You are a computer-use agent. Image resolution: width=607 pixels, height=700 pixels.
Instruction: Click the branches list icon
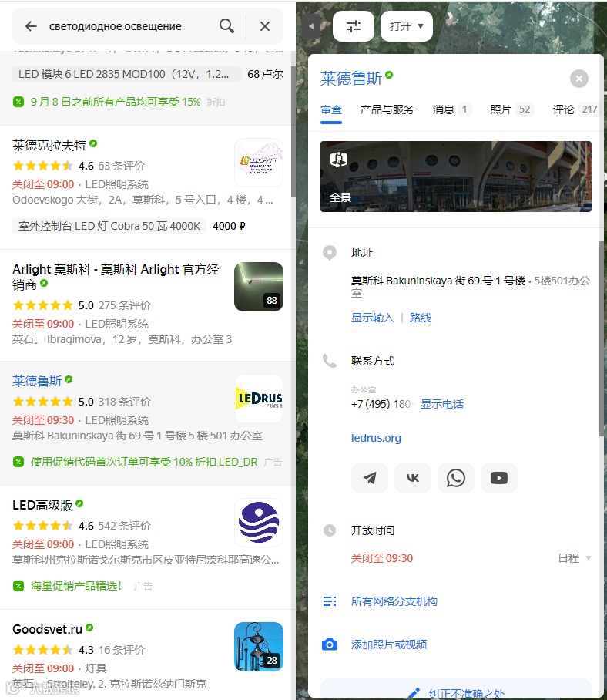pos(330,601)
